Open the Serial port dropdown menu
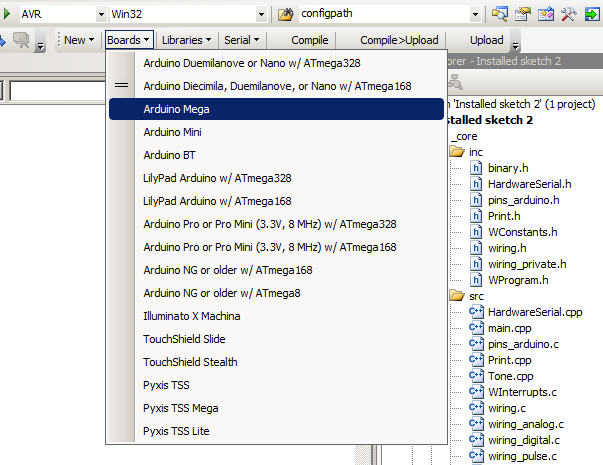Image resolution: width=603 pixels, height=465 pixels. coord(242,40)
